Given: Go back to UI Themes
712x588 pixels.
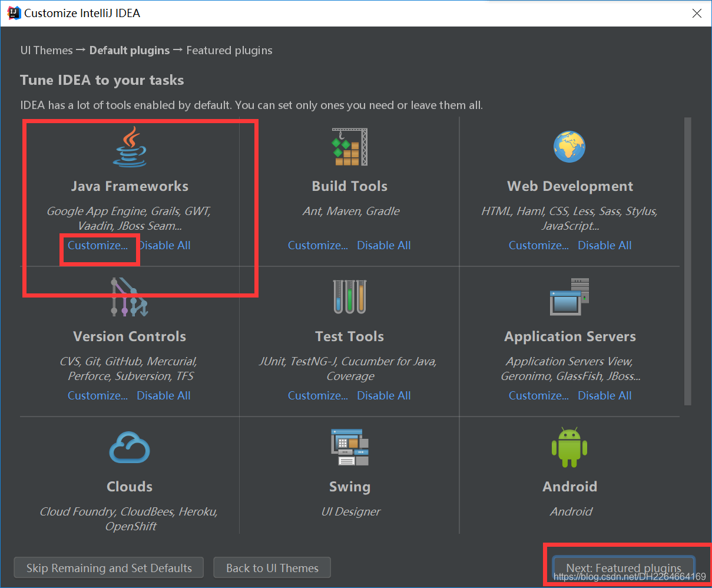Looking at the screenshot, I should click(272, 568).
